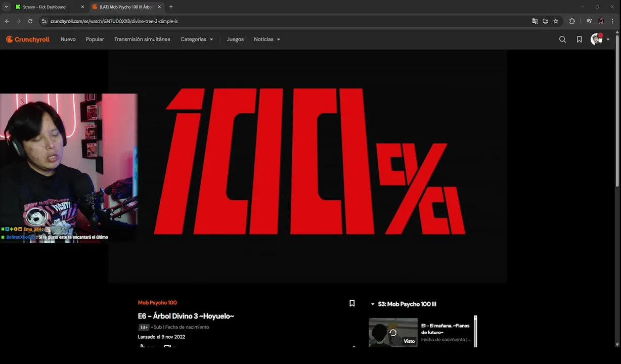Click the Kick favicon on the first tab
This screenshot has height=364, width=621.
[x=18, y=7]
